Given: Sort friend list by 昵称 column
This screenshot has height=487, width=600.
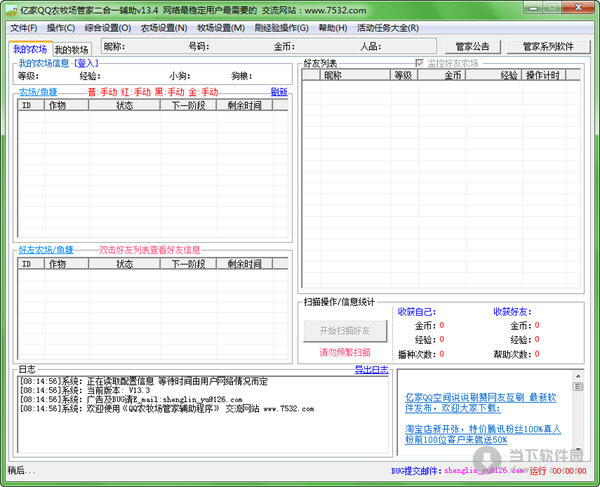Looking at the screenshot, I should 355,75.
